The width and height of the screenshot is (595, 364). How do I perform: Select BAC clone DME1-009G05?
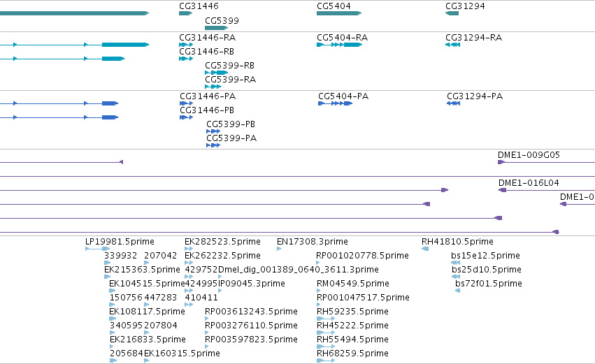click(529, 155)
